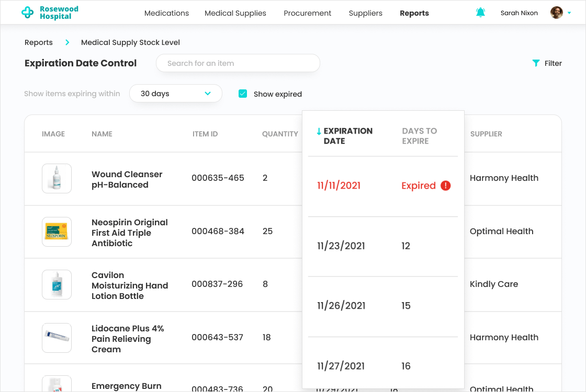
Task: Click the breadcrumb chevron separator
Action: click(x=67, y=42)
